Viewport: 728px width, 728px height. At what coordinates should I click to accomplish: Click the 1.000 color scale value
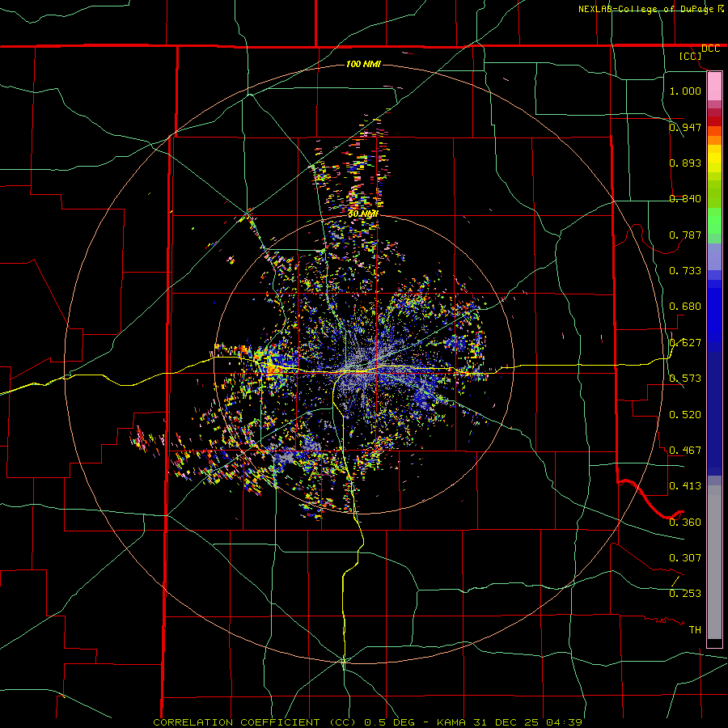pos(685,91)
